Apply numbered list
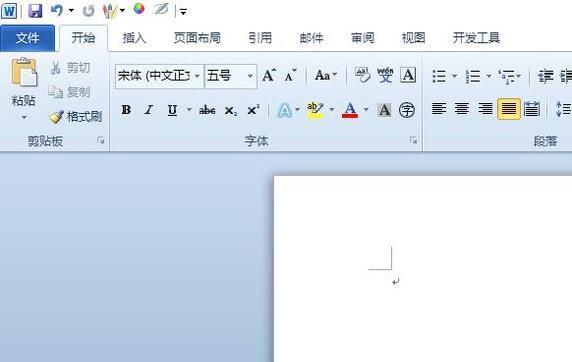The height and width of the screenshot is (362, 572). 473,76
